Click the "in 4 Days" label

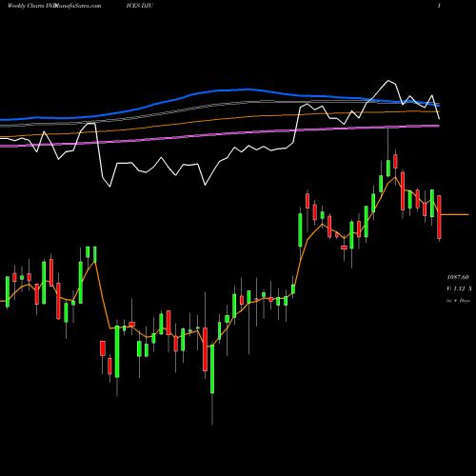pos(458,300)
